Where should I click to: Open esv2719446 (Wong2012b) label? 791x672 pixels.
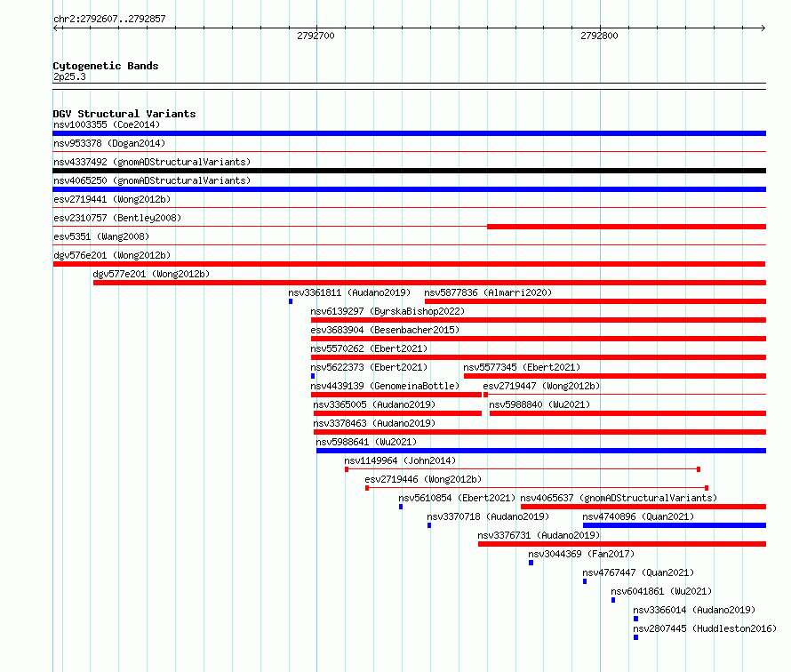[423, 479]
